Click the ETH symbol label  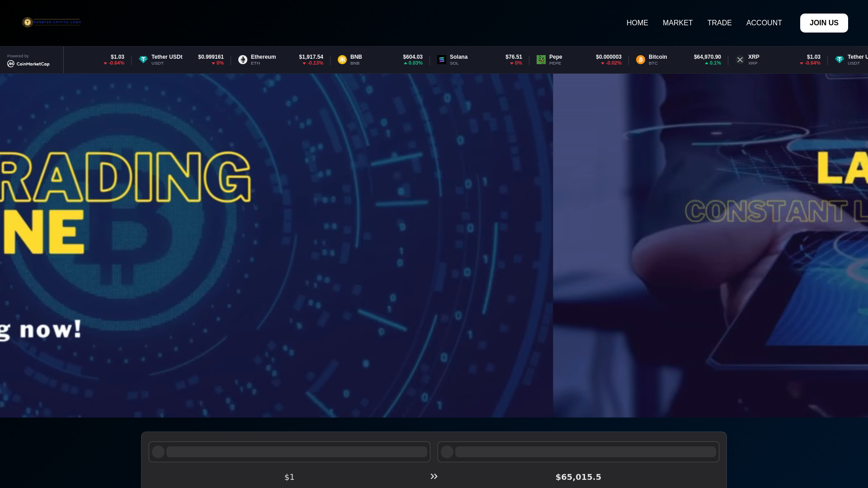tap(255, 63)
